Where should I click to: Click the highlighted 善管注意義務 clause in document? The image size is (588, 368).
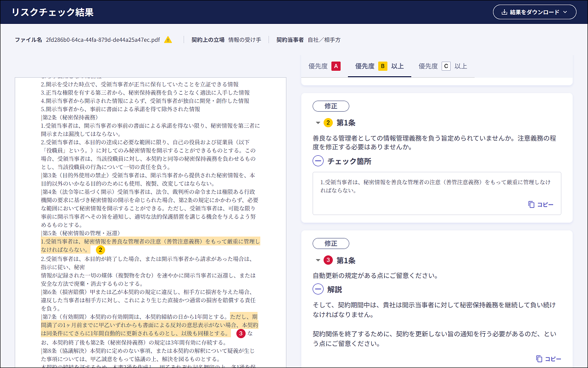tap(150, 245)
